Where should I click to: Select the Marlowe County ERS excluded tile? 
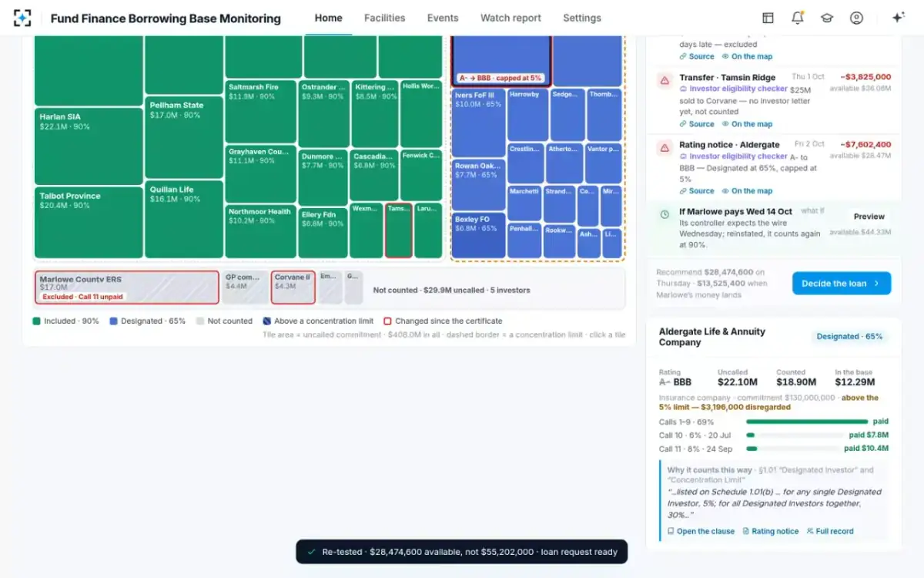(x=127, y=287)
